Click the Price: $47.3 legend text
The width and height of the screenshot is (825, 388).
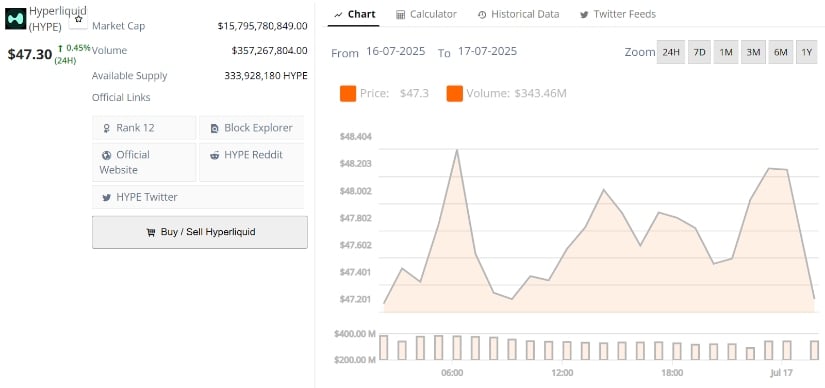[x=394, y=94]
